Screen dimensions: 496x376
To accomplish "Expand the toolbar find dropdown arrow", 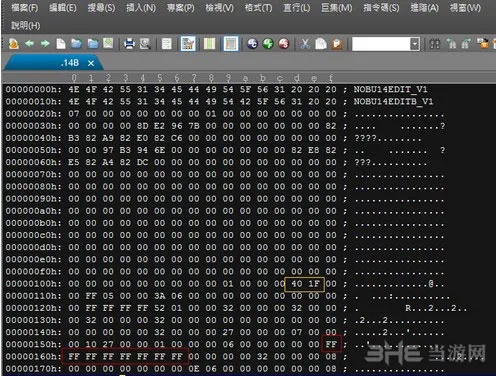I will (x=415, y=44).
